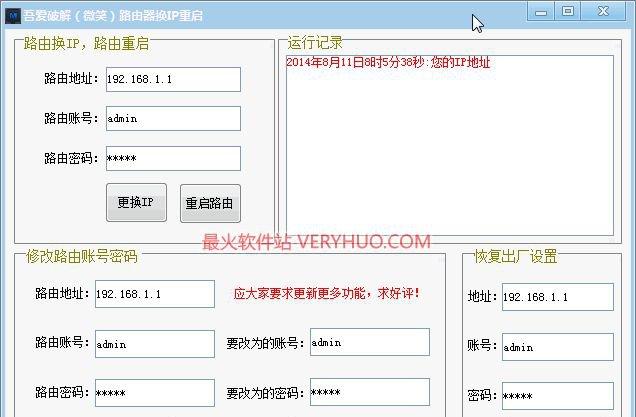Click the app icon in title bar
Screen dimensions: 636x417
(x=13, y=15)
